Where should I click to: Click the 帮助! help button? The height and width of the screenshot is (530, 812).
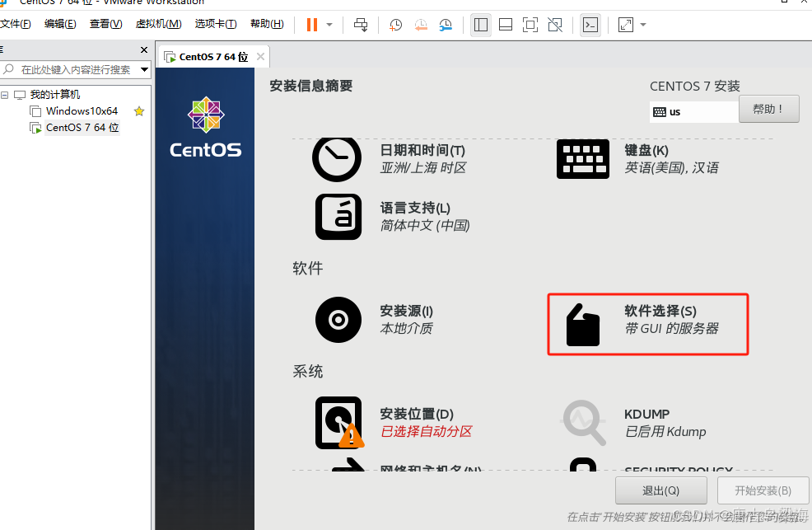768,109
